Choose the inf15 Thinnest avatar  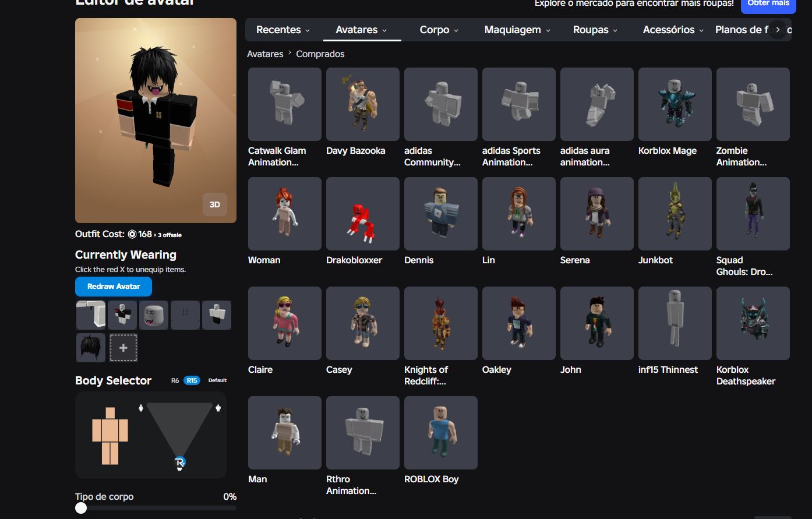[x=675, y=323]
